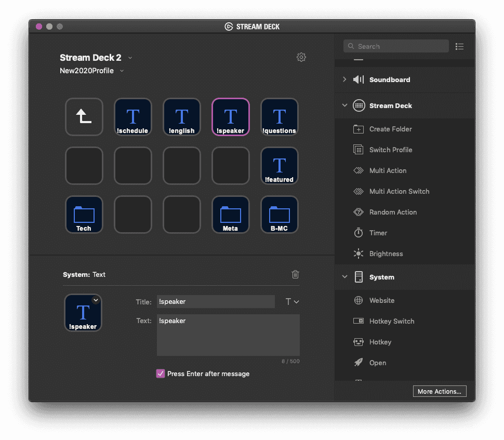The image size is (504, 440).
Task: Click the Title input field
Action: [216, 302]
